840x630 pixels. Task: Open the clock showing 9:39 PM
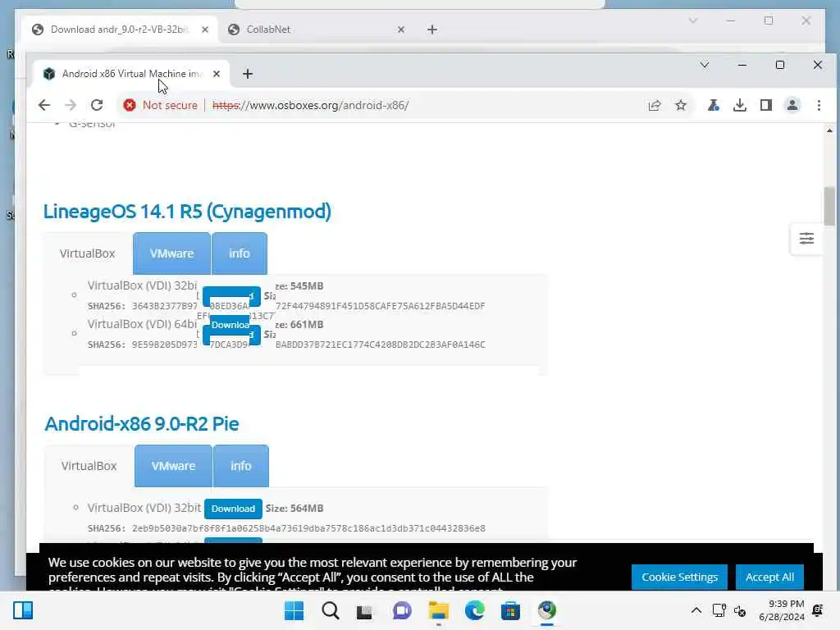click(x=782, y=610)
